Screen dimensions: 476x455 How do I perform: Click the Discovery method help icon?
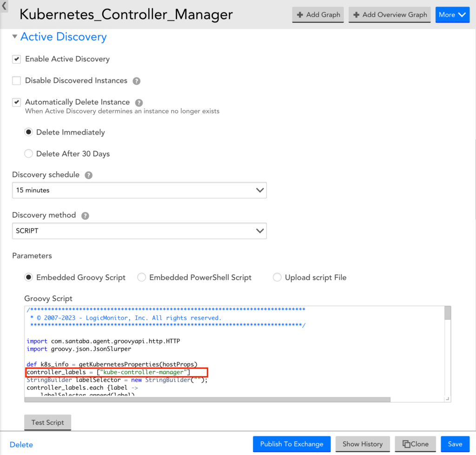tap(85, 216)
